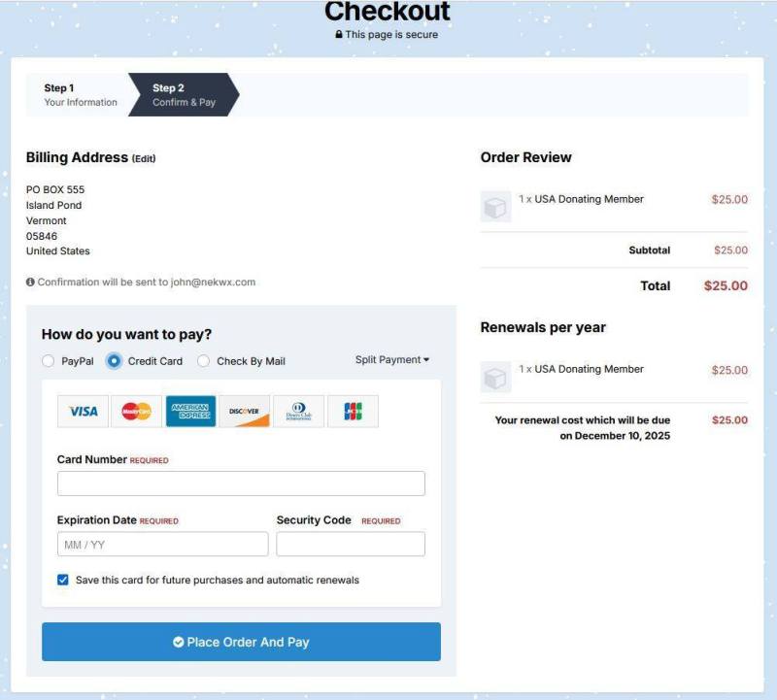This screenshot has width=777, height=700.
Task: Click the confirmation info icon
Action: click(30, 282)
